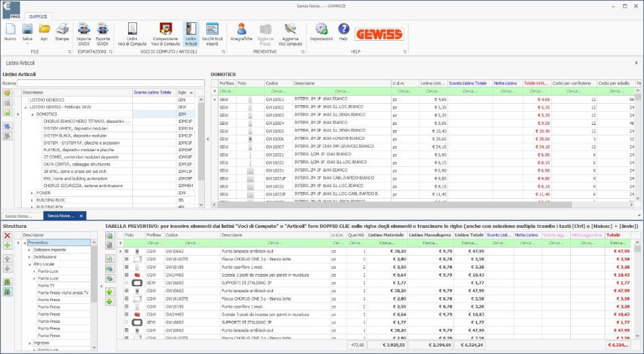
Task: Collapse Altro Locale node
Action: pyautogui.click(x=29, y=264)
